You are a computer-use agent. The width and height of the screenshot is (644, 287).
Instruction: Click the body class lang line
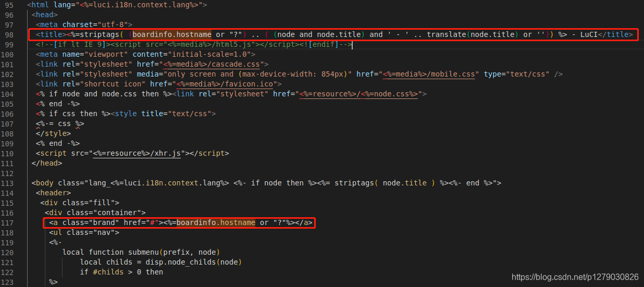[266, 183]
